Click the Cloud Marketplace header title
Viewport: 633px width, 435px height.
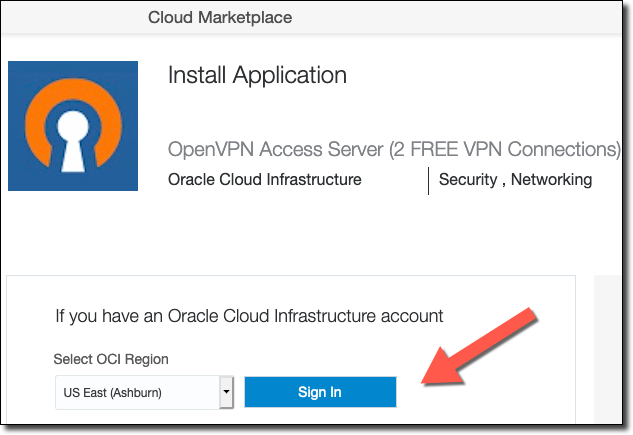pyautogui.click(x=220, y=17)
